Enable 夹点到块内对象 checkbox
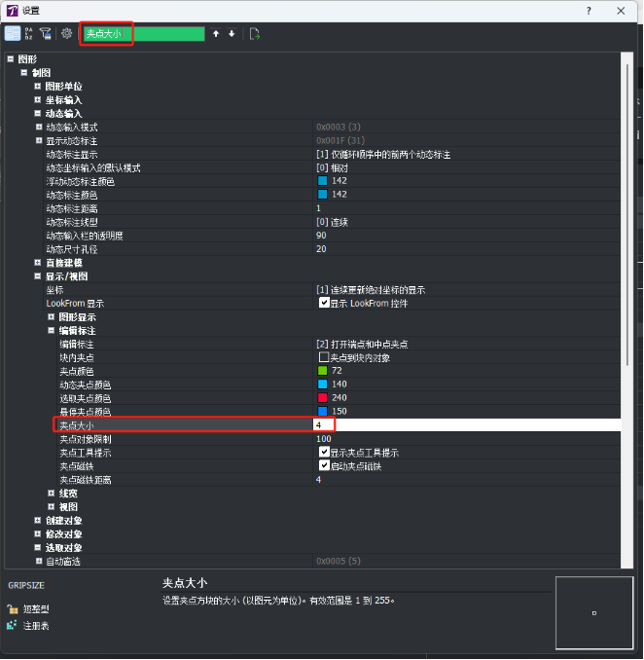 pyautogui.click(x=325, y=357)
